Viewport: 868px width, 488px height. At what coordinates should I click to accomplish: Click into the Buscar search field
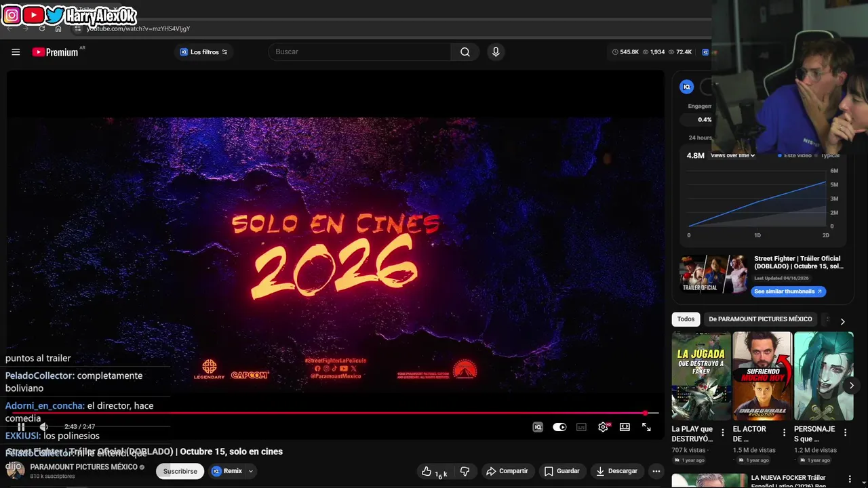click(359, 52)
